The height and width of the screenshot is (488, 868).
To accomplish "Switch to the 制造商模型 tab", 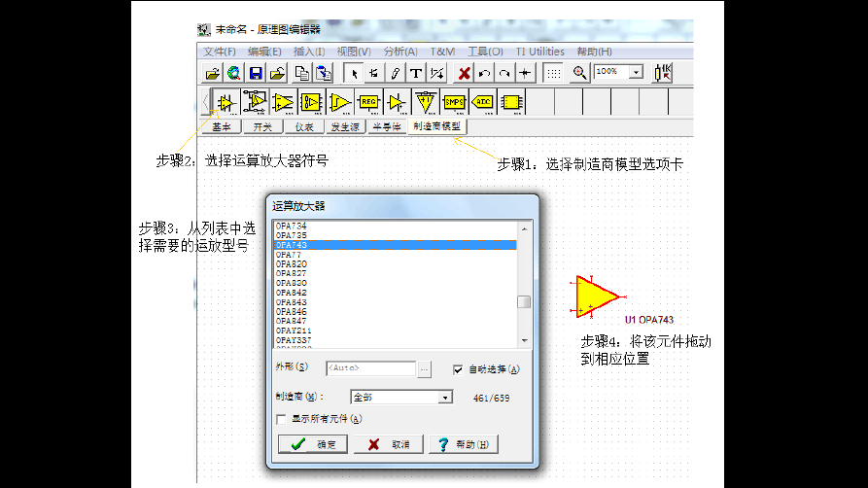I will coord(436,126).
